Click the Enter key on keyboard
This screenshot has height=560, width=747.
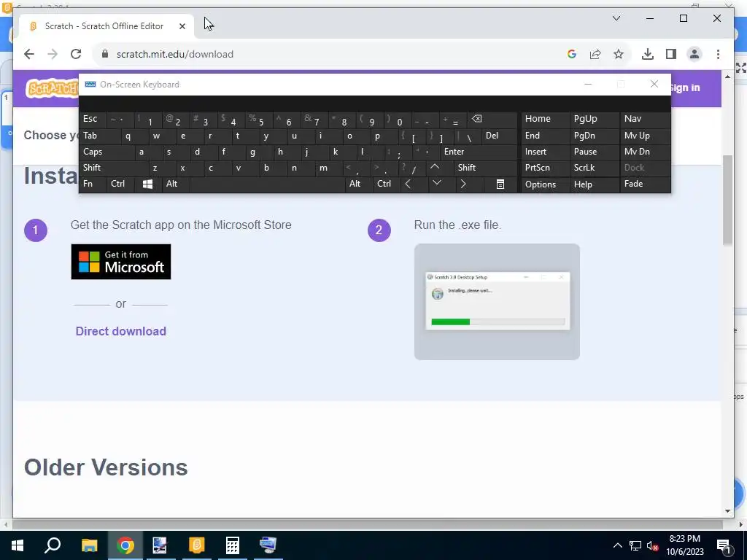point(479,152)
